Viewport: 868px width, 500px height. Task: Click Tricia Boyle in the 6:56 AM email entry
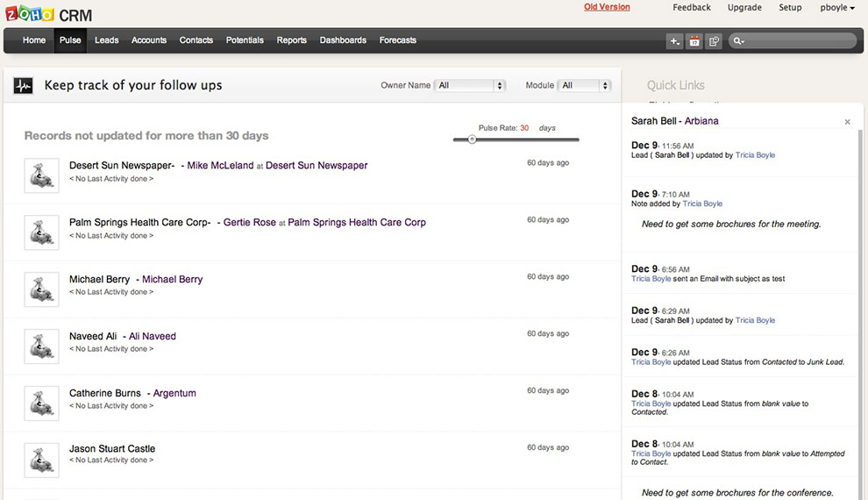click(651, 279)
